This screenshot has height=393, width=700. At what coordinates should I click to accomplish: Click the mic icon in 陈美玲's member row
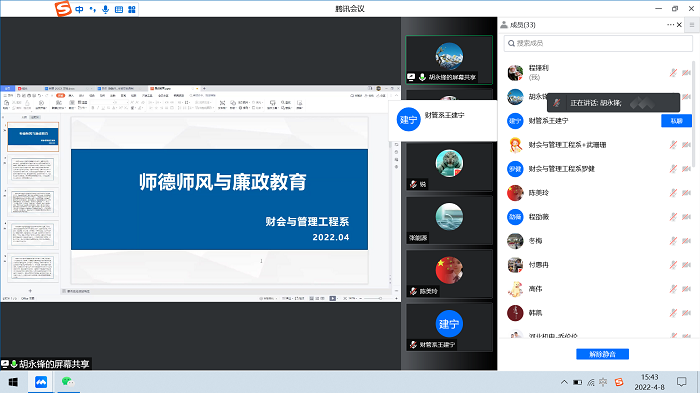tap(673, 193)
